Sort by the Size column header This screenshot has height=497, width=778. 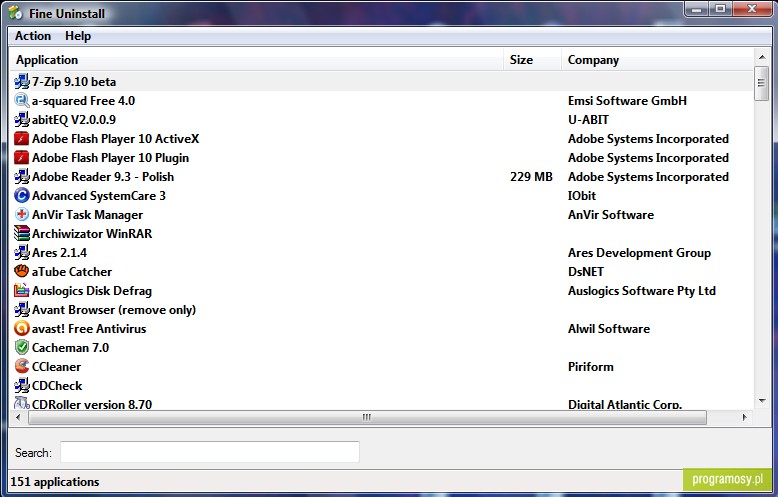click(532, 60)
